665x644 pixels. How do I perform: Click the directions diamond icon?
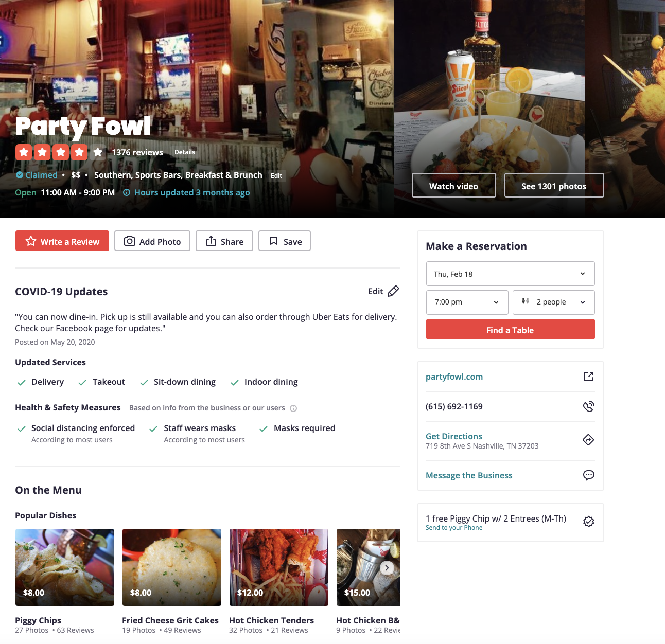588,440
